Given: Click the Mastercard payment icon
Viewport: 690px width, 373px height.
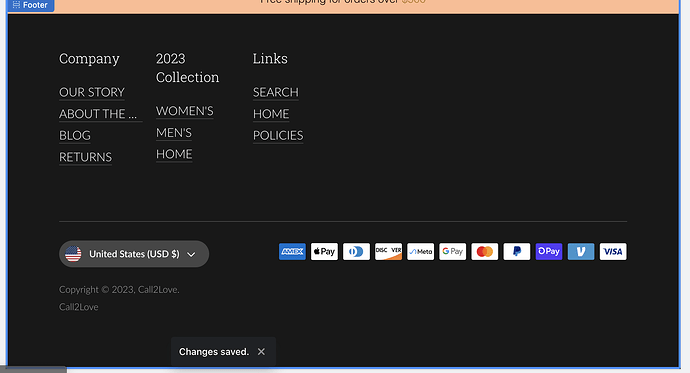Looking at the screenshot, I should tap(484, 252).
